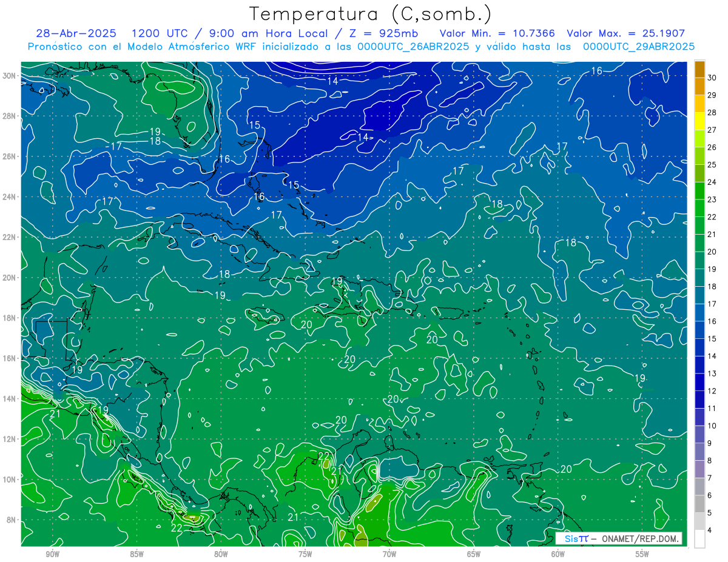Click the 'ONAMET/REP.DOM.' credit label
This screenshot has height=562, width=728.
click(640, 538)
